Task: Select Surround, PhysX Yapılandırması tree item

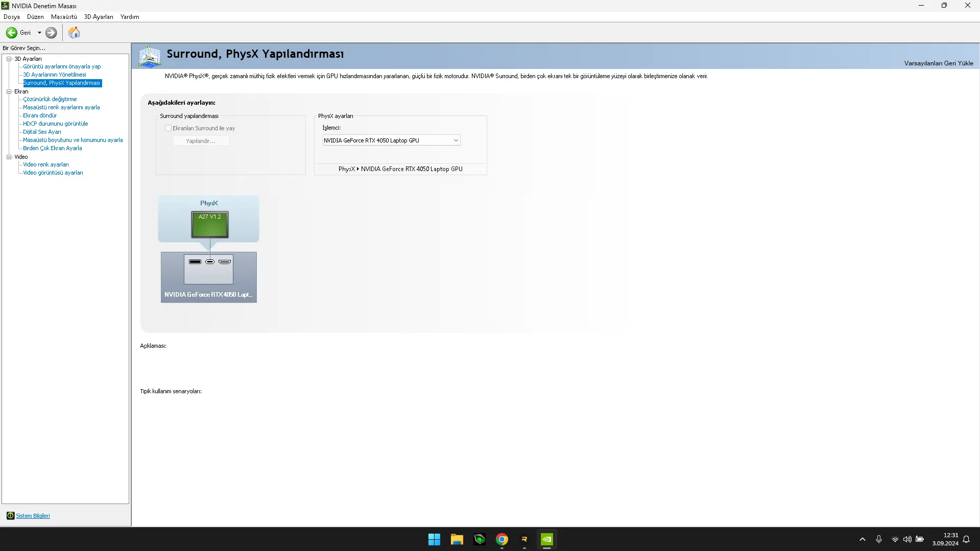Action: [x=62, y=83]
